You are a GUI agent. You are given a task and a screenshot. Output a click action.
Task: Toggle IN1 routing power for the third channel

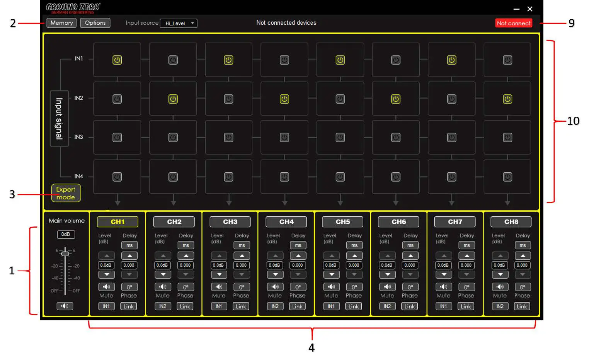(x=229, y=60)
